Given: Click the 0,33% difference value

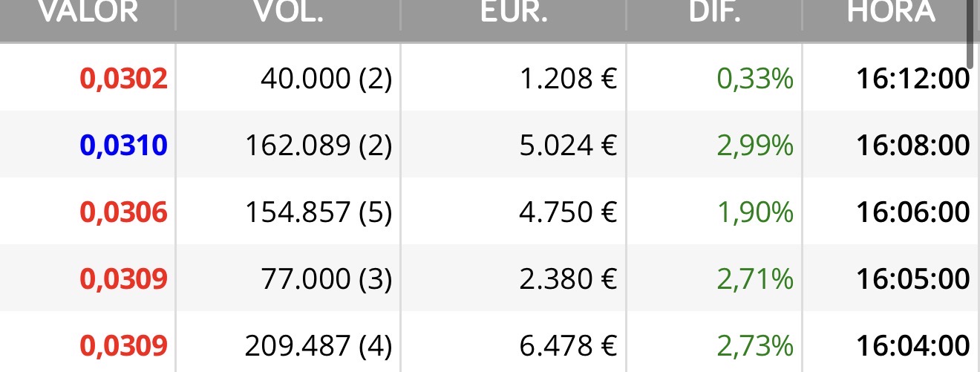Looking at the screenshot, I should pos(756,79).
